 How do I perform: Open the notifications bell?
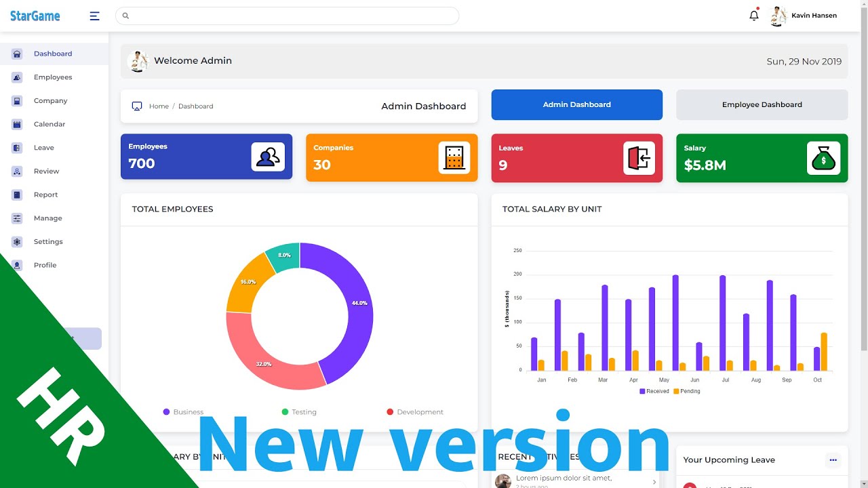754,15
